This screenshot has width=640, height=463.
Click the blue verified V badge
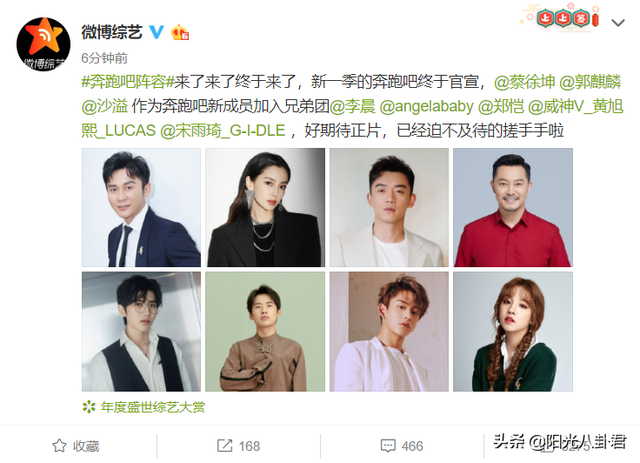(156, 32)
